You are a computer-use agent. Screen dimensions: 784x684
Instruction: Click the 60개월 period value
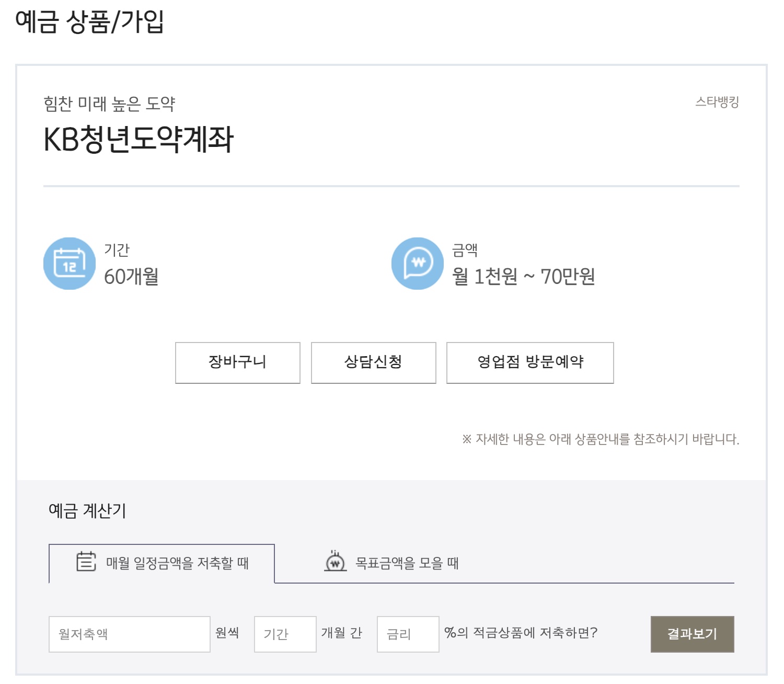(131, 277)
